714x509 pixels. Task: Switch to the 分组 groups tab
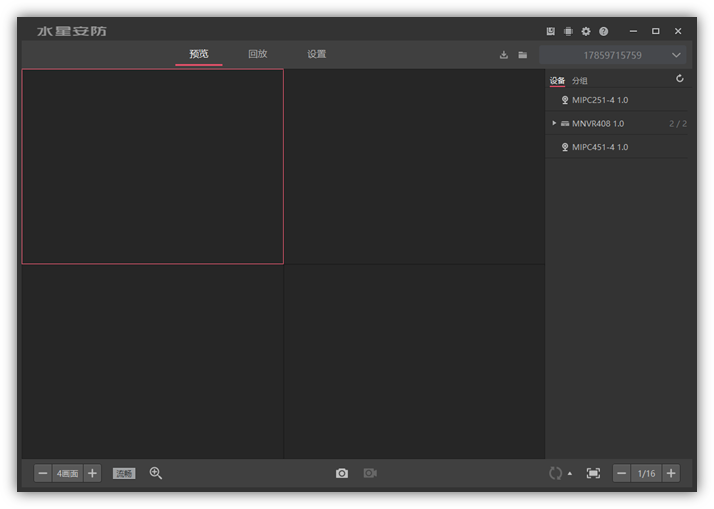point(580,81)
